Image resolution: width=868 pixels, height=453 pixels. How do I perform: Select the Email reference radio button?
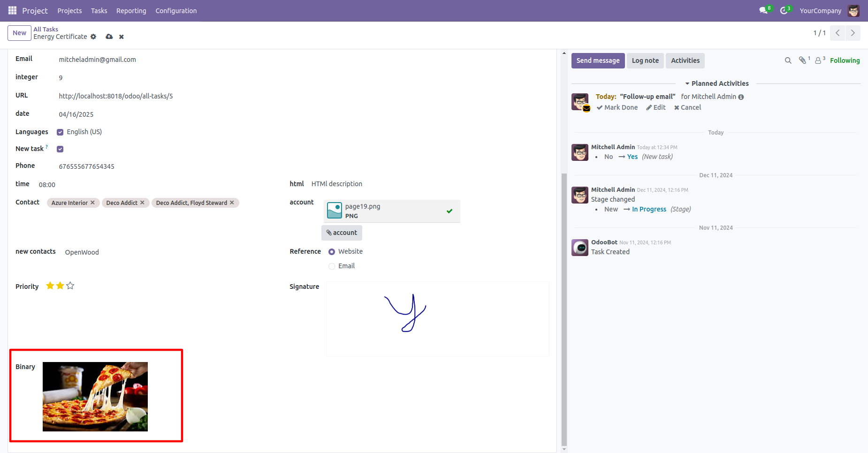332,266
